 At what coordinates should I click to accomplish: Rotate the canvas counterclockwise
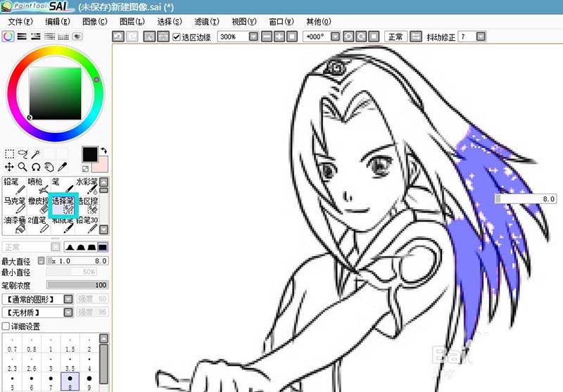(x=348, y=37)
